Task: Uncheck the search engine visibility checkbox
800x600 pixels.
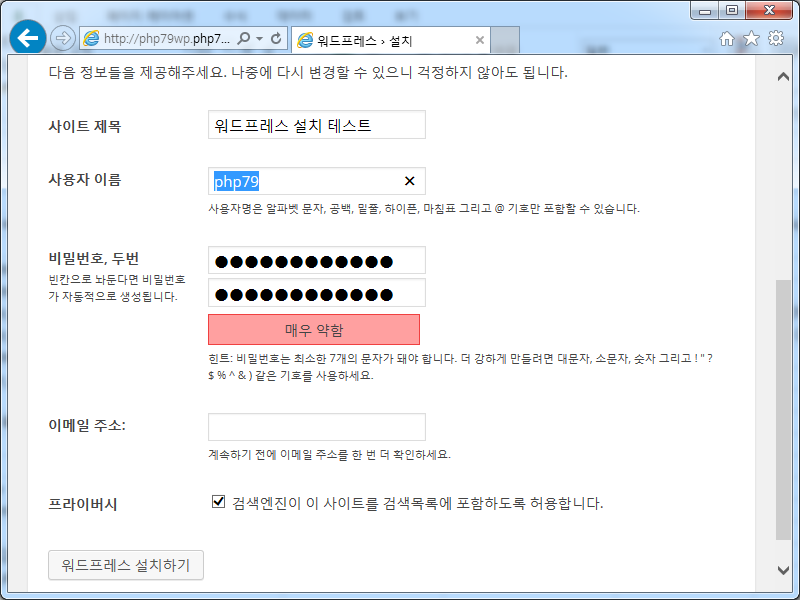Action: coord(218,502)
